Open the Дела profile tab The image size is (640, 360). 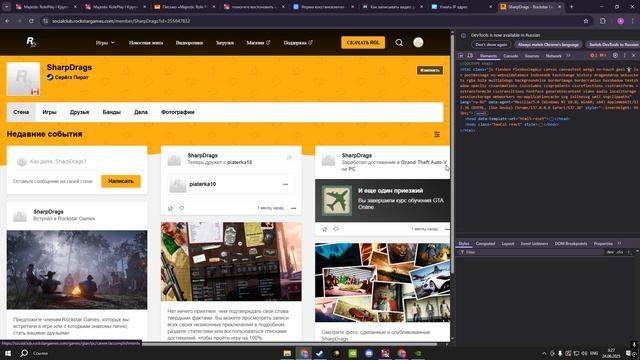[141, 112]
